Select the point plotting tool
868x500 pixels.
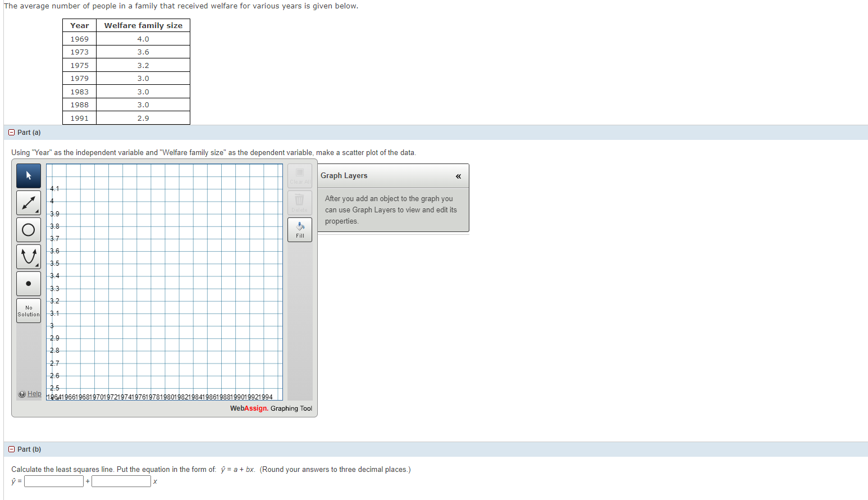coord(28,284)
